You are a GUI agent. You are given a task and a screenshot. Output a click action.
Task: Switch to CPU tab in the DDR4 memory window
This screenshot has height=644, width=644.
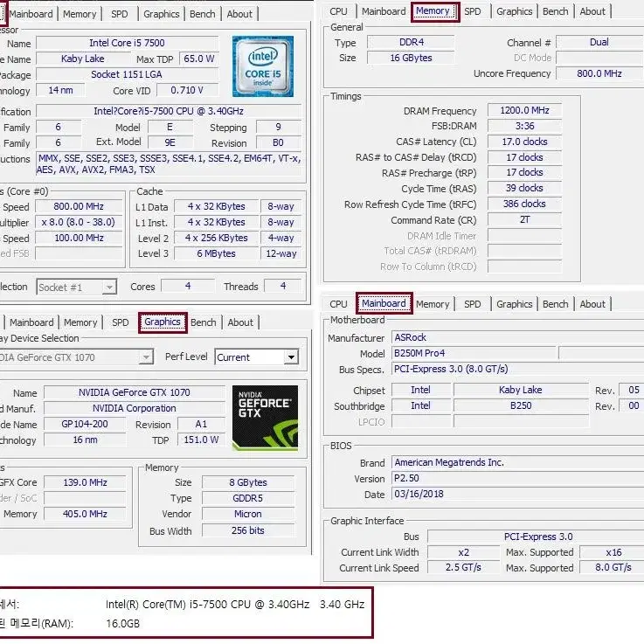pyautogui.click(x=338, y=11)
